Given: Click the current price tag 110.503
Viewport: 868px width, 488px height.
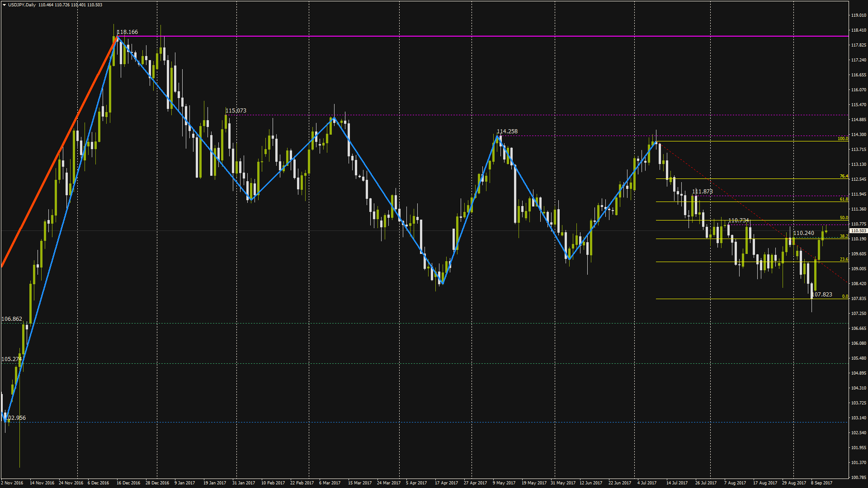Looking at the screenshot, I should [x=859, y=231].
